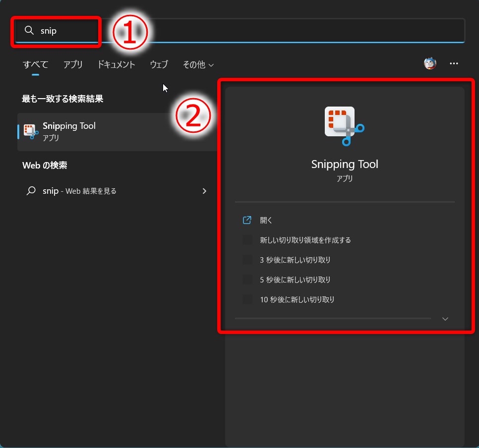Click the search magnifier icon in search box
Screen dimensions: 479x448
point(29,30)
